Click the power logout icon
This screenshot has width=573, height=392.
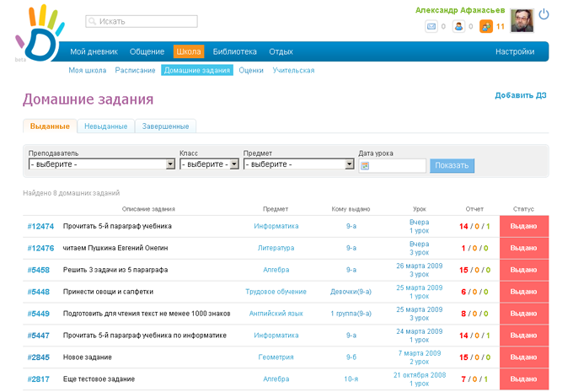pyautogui.click(x=544, y=14)
